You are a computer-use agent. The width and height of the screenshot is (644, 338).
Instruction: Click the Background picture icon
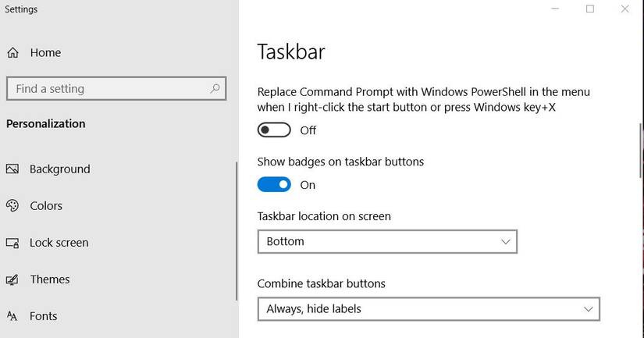[12, 169]
